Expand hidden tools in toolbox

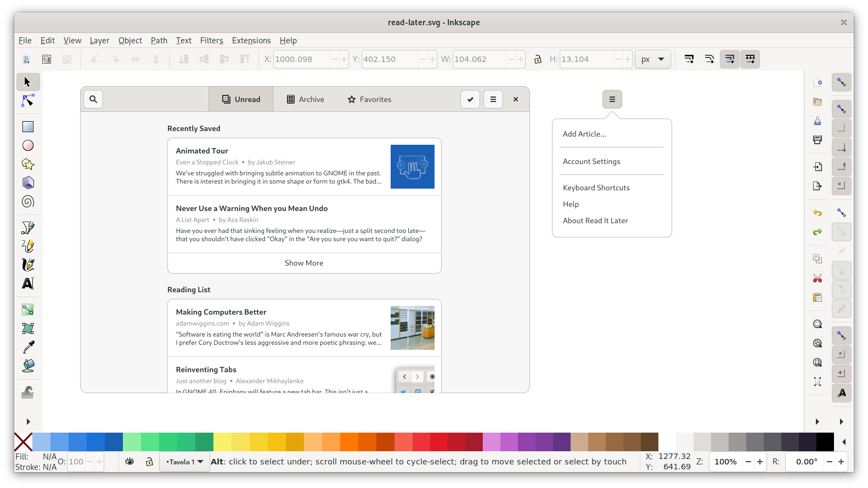(28, 422)
